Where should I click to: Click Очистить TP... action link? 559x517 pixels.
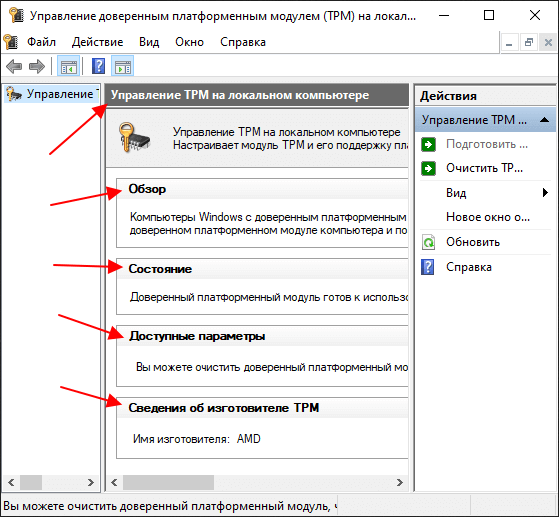(484, 168)
